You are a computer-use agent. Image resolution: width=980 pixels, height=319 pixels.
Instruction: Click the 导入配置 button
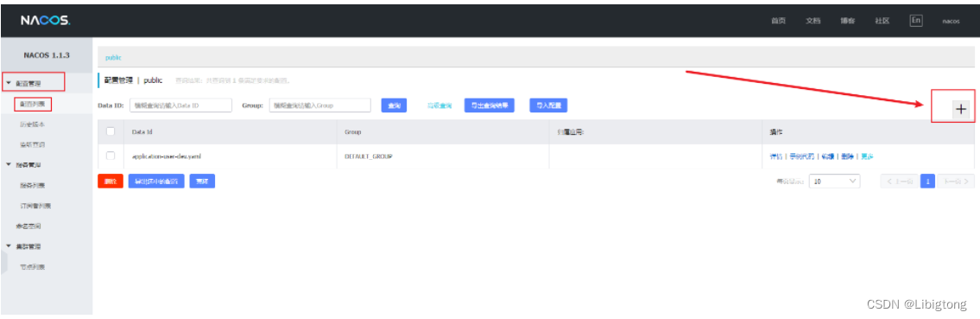tap(548, 105)
